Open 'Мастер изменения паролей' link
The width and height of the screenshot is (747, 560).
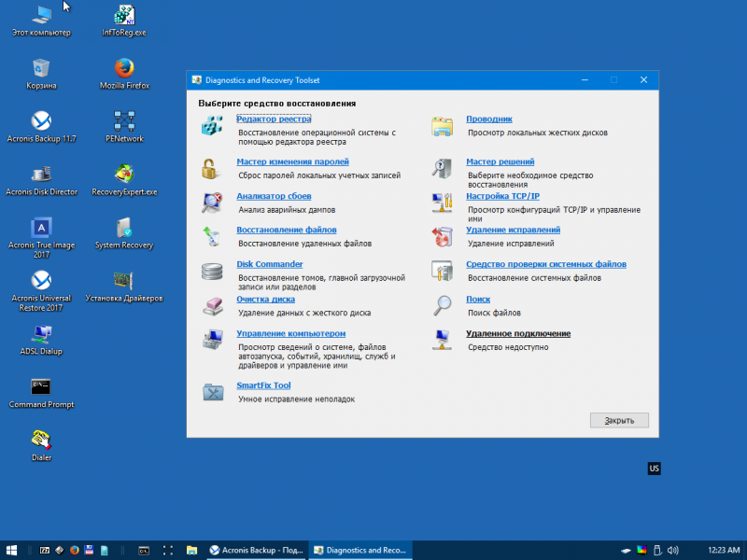click(x=292, y=161)
